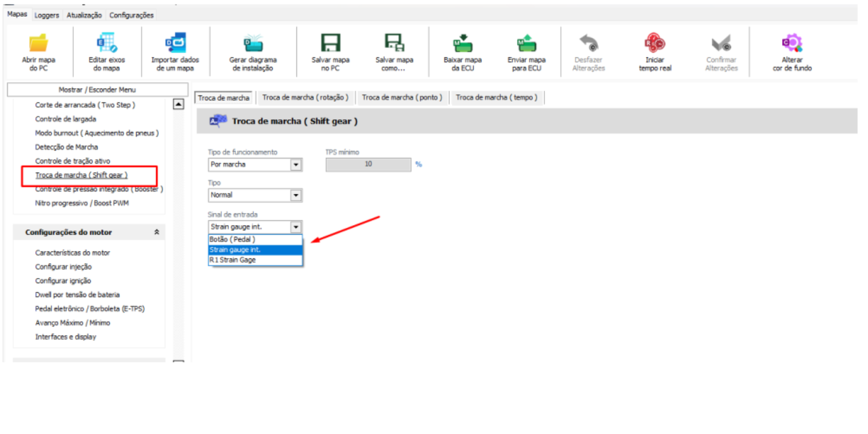Start Iniciar tempo real icon
868x434 pixels.
coord(654,43)
